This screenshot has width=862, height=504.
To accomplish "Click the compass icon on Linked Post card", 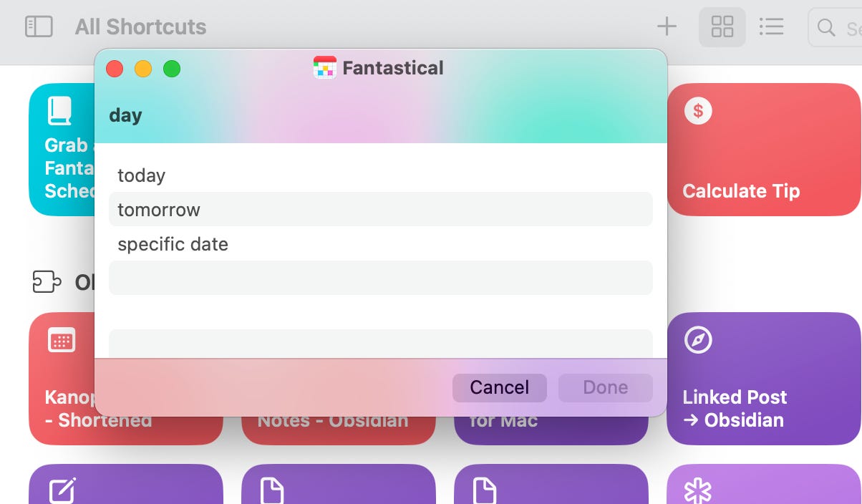I will coord(698,340).
